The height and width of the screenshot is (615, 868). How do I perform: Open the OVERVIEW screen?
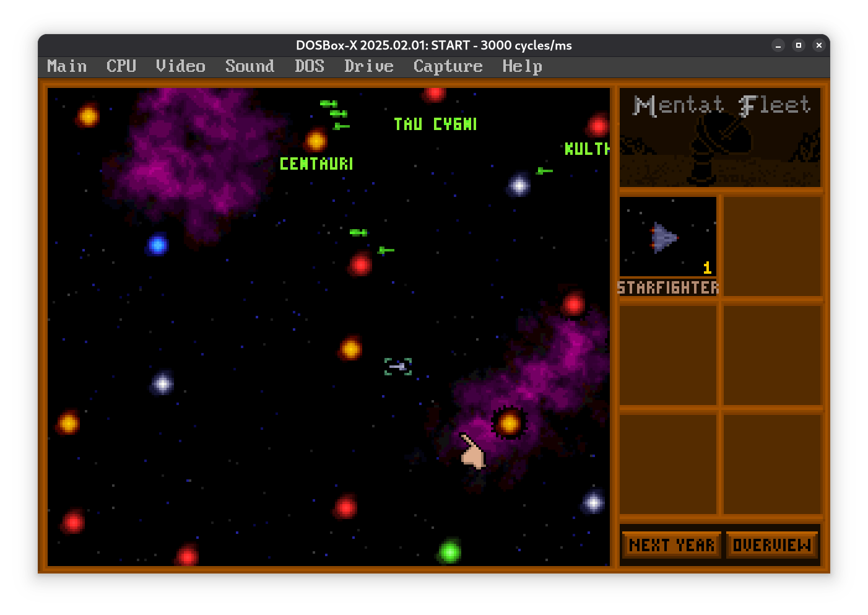pyautogui.click(x=771, y=545)
